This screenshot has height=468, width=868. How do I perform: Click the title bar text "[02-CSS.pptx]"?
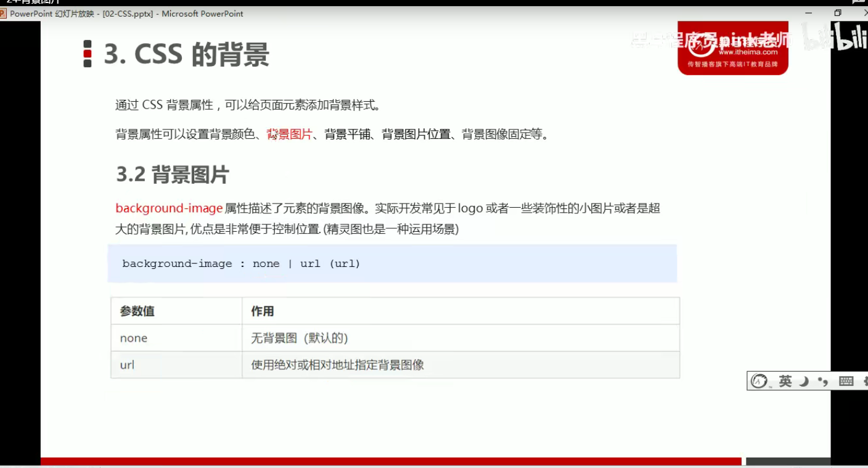pyautogui.click(x=128, y=14)
